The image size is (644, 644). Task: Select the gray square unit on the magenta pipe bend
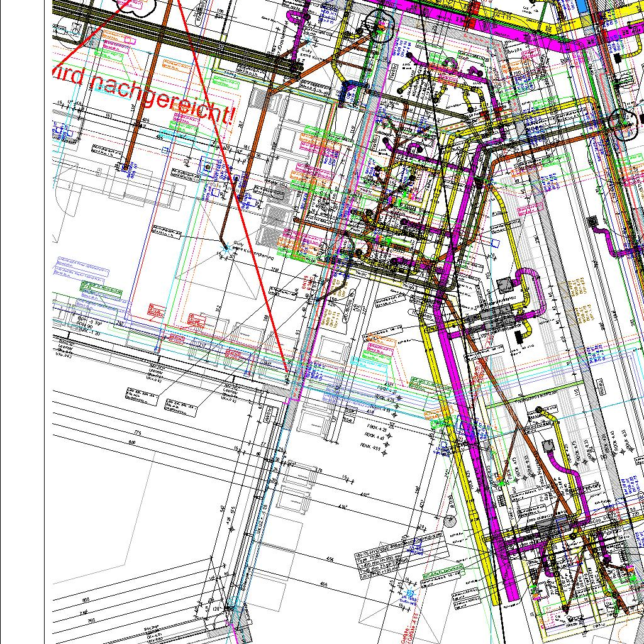point(504,286)
